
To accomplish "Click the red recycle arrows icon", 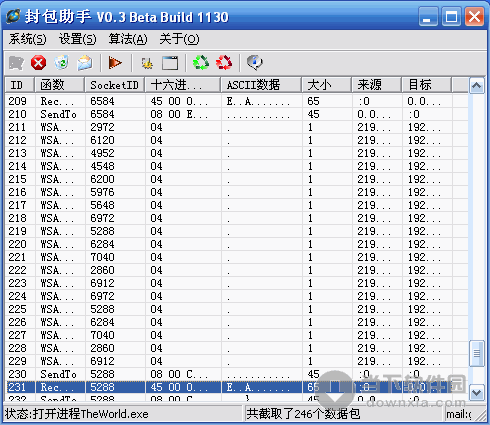I will tap(224, 63).
